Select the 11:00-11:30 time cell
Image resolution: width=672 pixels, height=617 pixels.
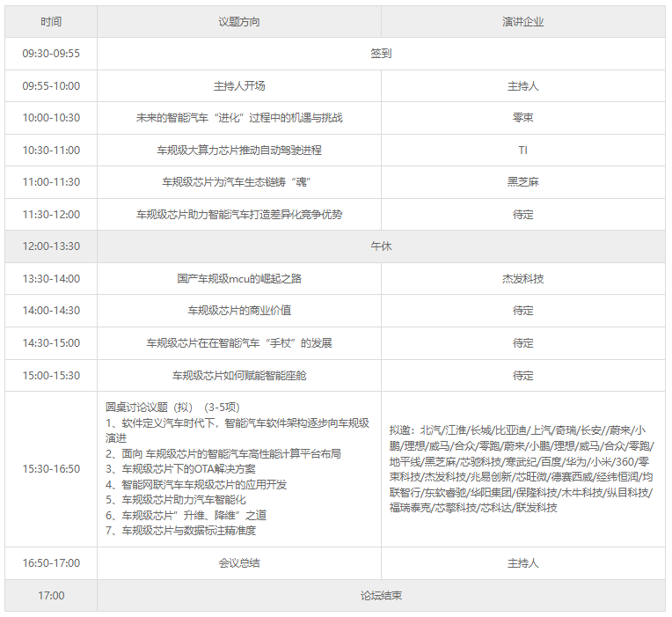coord(51,182)
